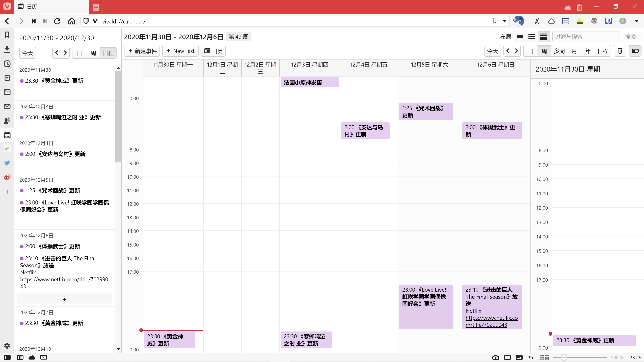
Task: Open the Mail panel in sidebar
Action: (7, 106)
